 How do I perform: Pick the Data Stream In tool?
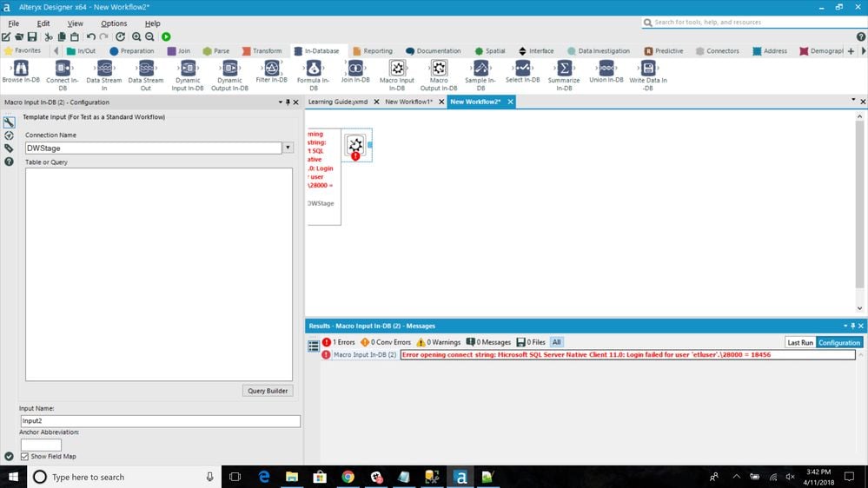(104, 76)
